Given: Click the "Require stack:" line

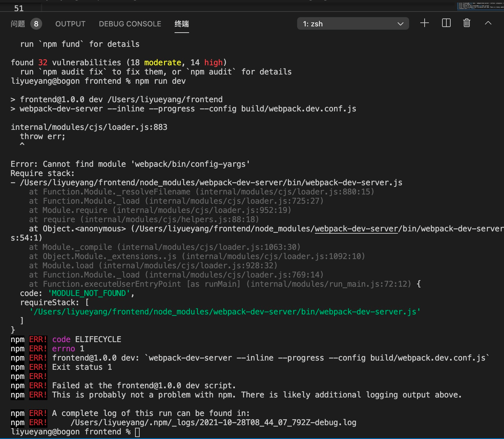Looking at the screenshot, I should tap(42, 173).
